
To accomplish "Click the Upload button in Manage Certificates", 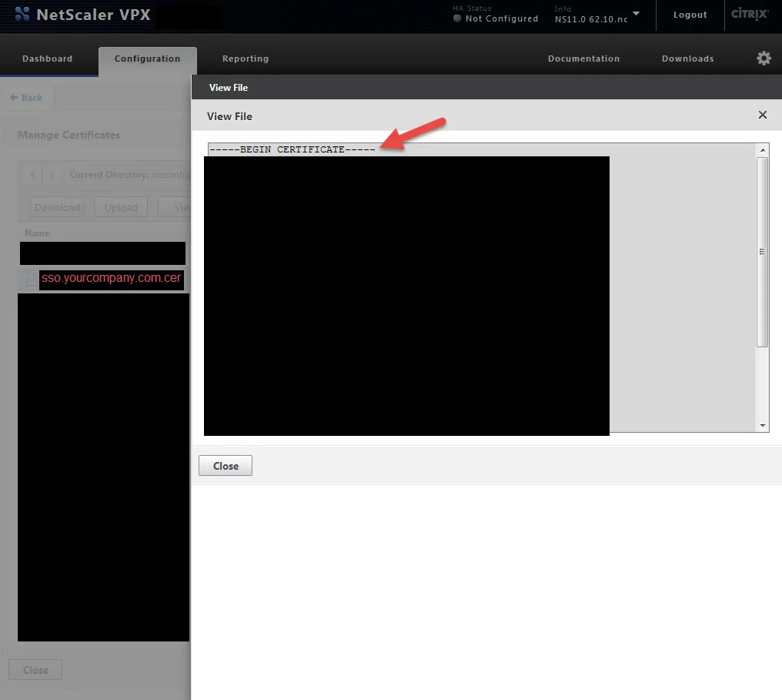I will tap(121, 207).
